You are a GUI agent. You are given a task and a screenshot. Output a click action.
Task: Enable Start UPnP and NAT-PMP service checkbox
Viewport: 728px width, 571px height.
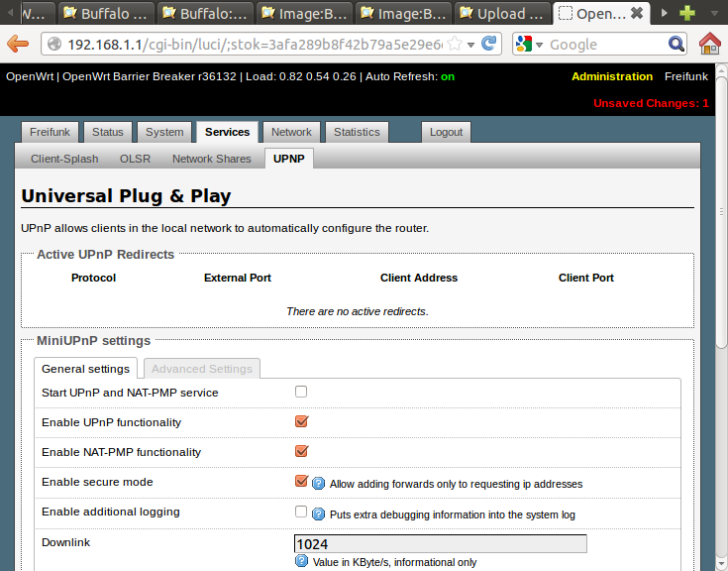pyautogui.click(x=301, y=392)
